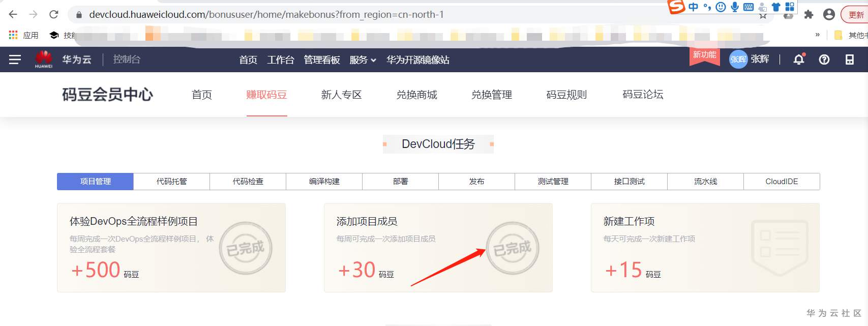
Task: Click the Sogou toolbox grid icon
Action: pyautogui.click(x=790, y=7)
